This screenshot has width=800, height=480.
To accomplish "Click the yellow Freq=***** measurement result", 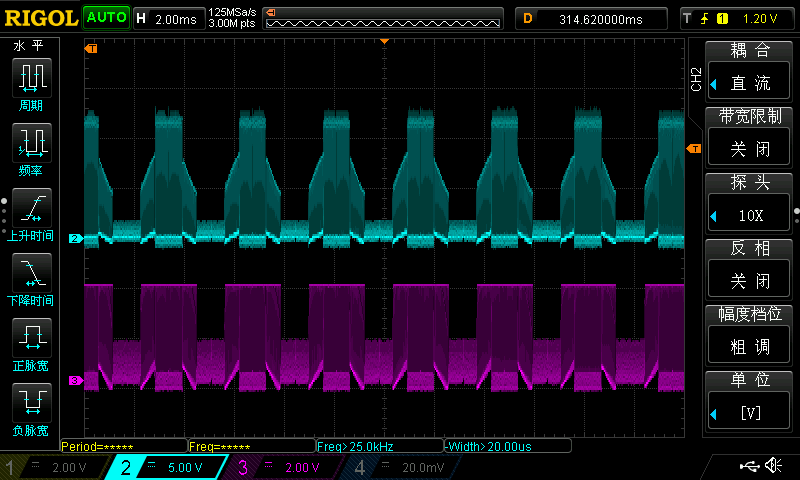I will (252, 446).
